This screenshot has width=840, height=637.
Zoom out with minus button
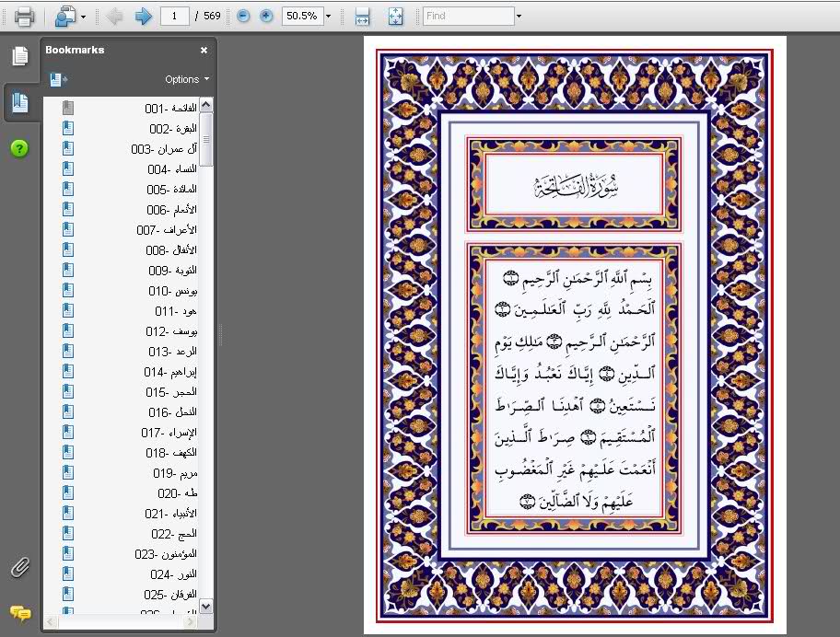coord(243,16)
